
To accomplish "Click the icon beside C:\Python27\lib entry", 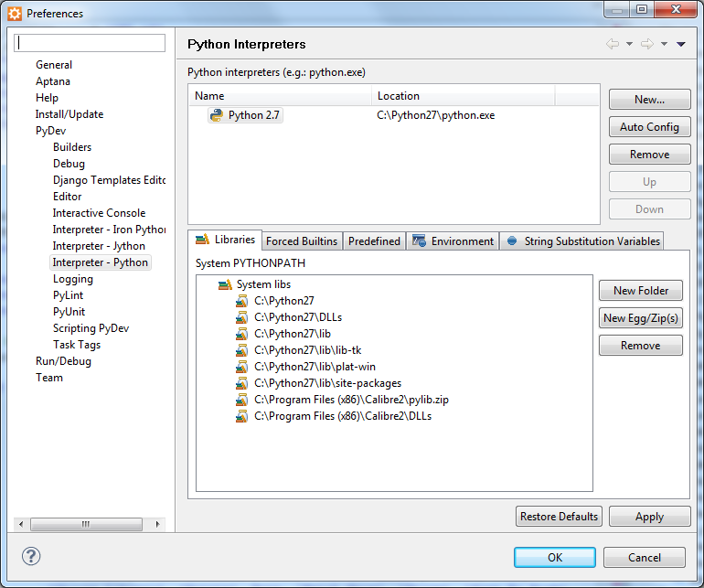I will (241, 334).
